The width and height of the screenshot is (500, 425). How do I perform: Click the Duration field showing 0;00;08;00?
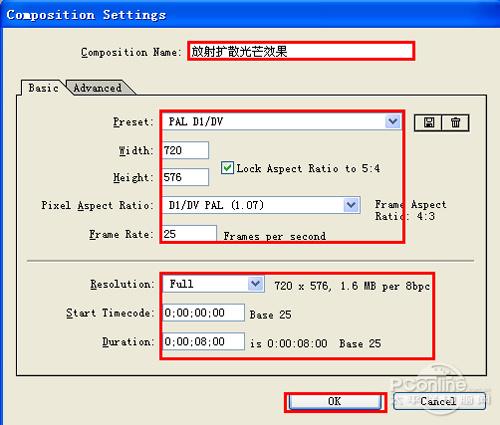[204, 341]
